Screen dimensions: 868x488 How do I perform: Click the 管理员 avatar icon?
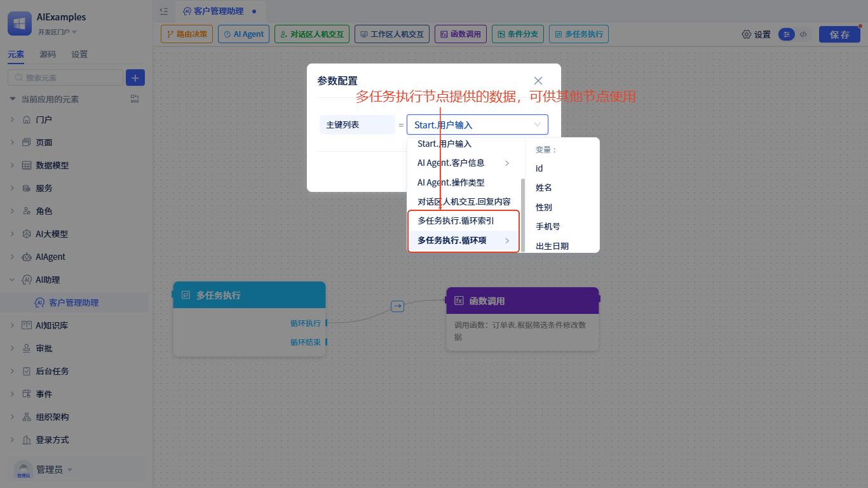coord(24,470)
